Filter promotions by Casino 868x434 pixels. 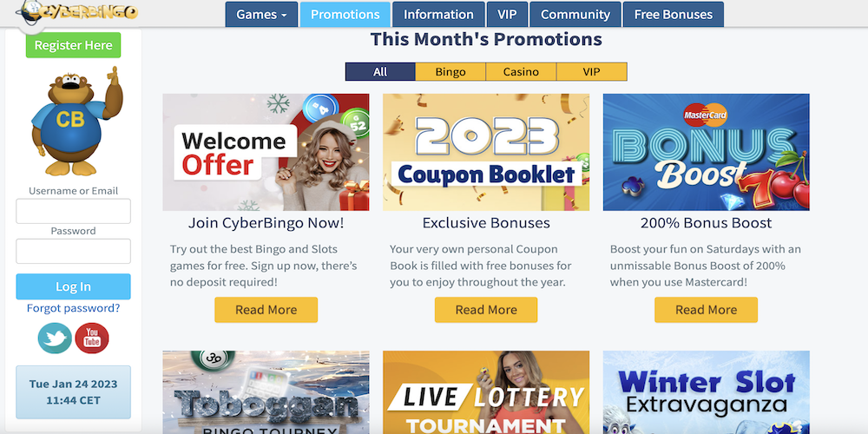tap(521, 72)
